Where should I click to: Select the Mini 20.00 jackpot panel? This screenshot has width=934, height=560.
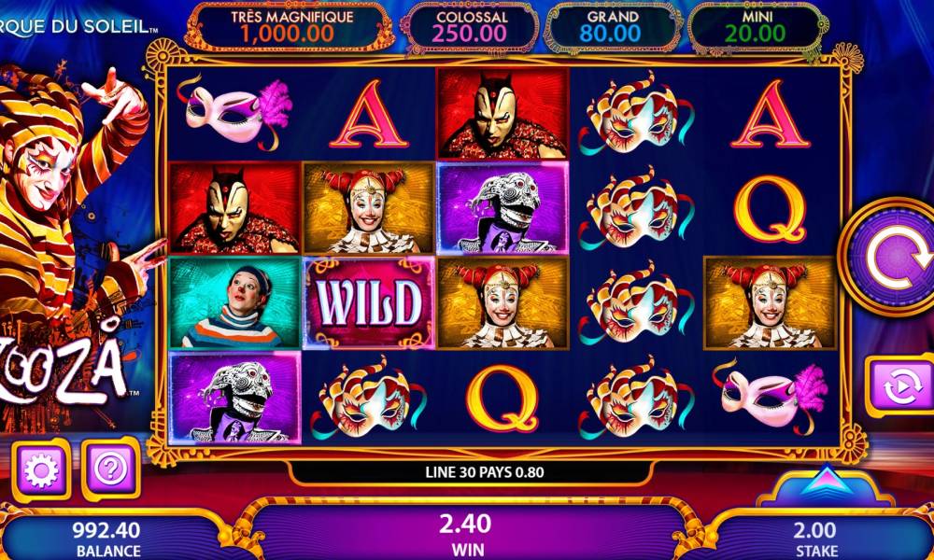coord(756,27)
